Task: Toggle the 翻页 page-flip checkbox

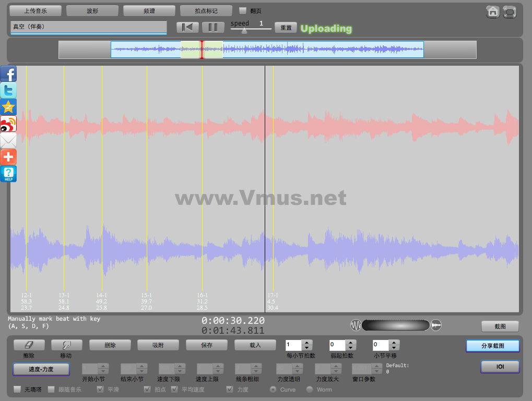Action: click(243, 11)
